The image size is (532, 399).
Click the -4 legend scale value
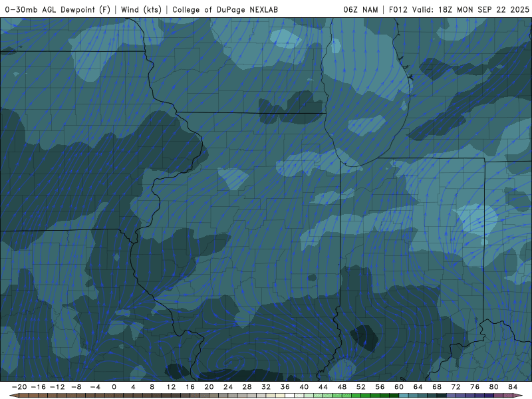[x=95, y=387]
